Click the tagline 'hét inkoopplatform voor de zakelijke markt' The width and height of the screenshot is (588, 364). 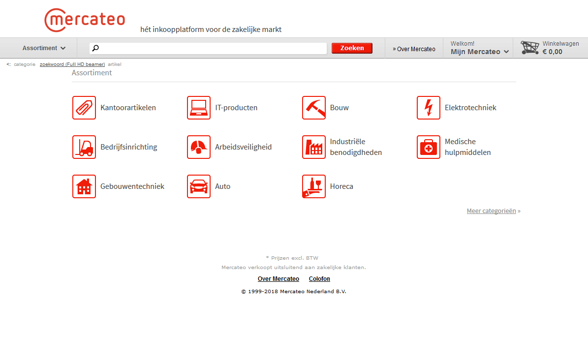click(211, 30)
